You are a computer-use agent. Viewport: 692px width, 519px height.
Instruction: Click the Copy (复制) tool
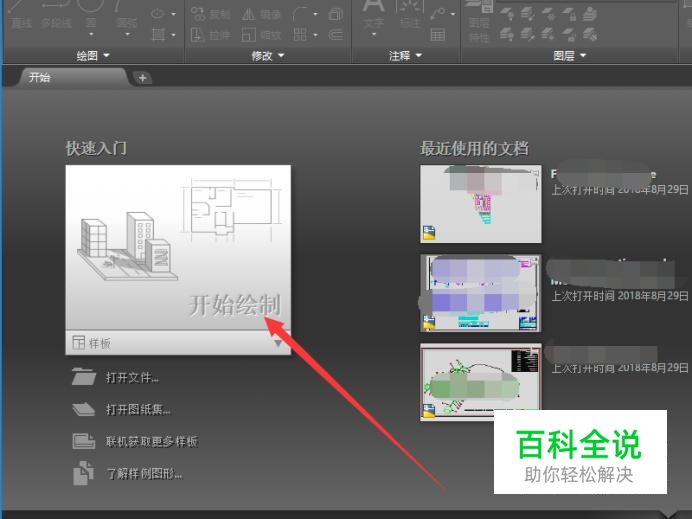click(211, 14)
